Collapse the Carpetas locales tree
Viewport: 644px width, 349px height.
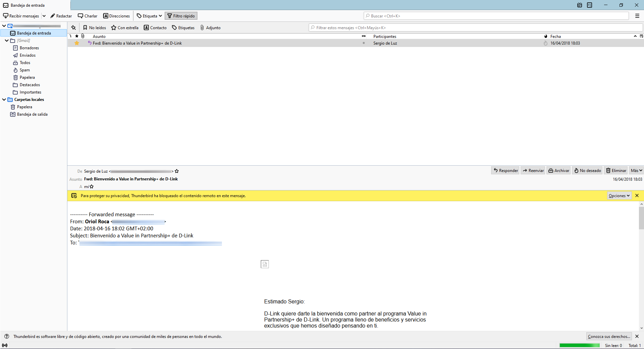pyautogui.click(x=4, y=100)
